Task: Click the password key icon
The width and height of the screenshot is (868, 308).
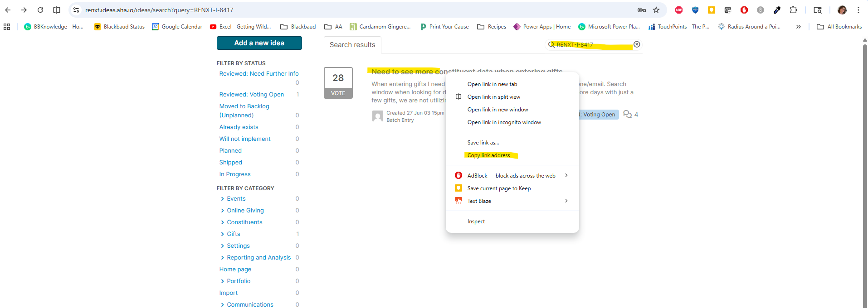Action: 642,10
